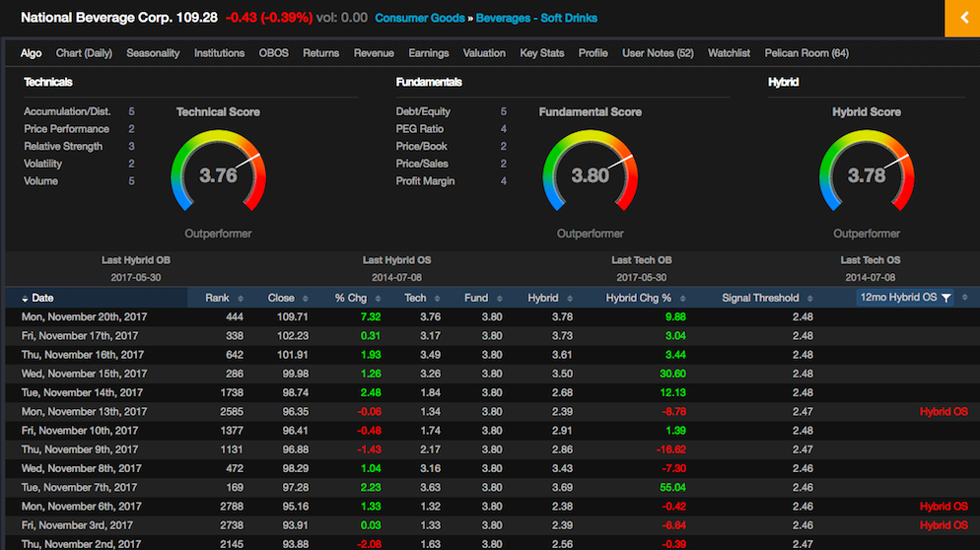The height and width of the screenshot is (550, 980).
Task: Sort by Hybrid Chg % column arrows
Action: [x=682, y=299]
